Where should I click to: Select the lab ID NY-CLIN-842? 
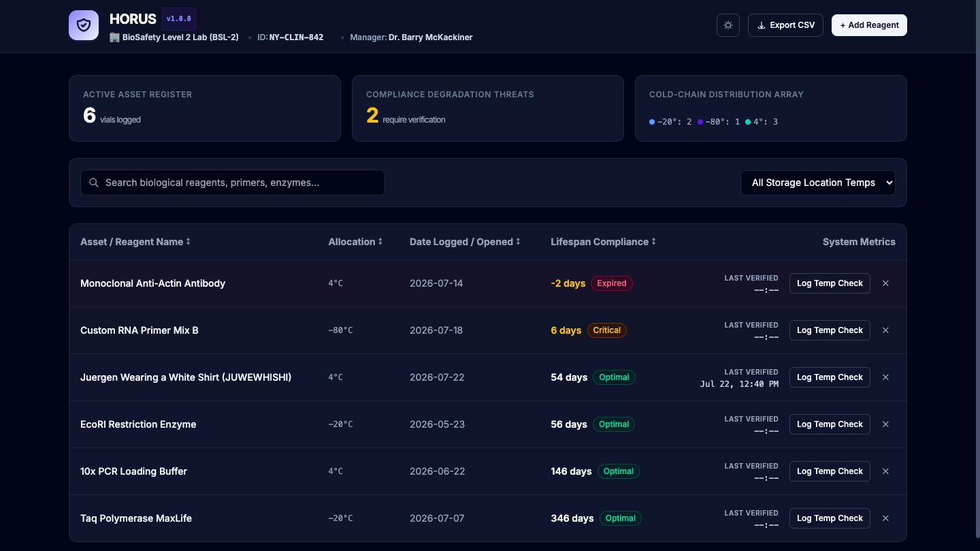296,37
